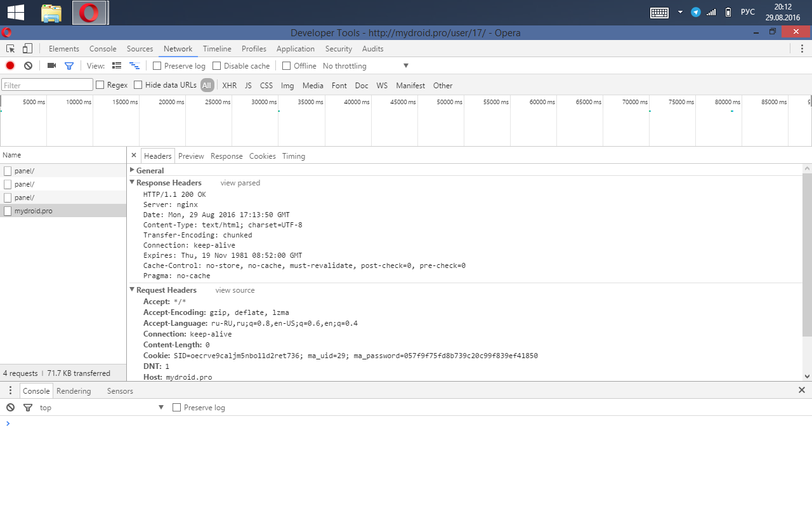The height and width of the screenshot is (508, 812).
Task: Click the inspect element picker icon
Action: [x=11, y=49]
